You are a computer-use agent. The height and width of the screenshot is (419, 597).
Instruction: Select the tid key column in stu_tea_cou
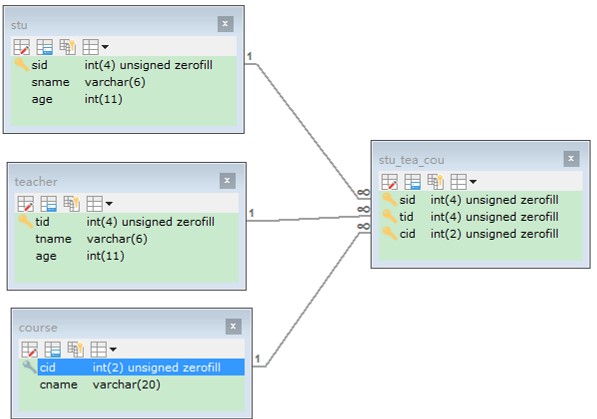click(x=480, y=217)
